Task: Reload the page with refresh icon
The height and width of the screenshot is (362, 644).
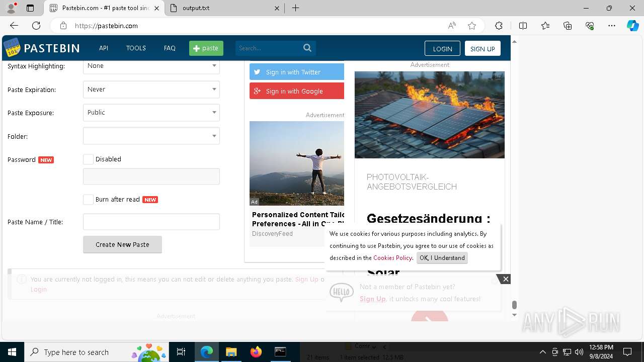Action: [36, 26]
